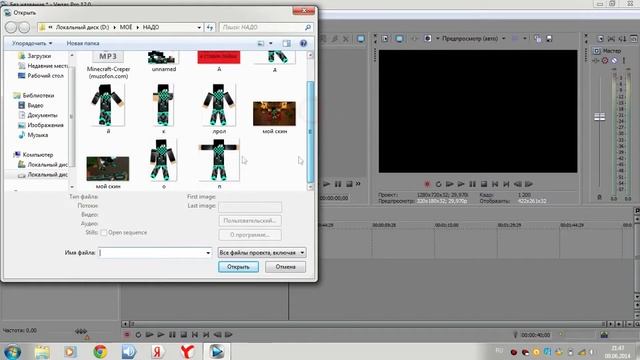
Task: Open video preview on external monitor icon
Action: point(399,38)
